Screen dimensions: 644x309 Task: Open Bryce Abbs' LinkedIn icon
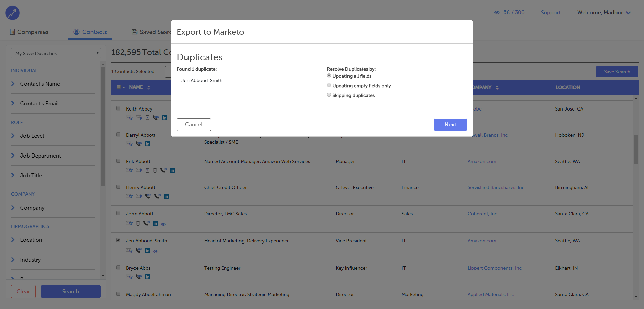[148, 277]
